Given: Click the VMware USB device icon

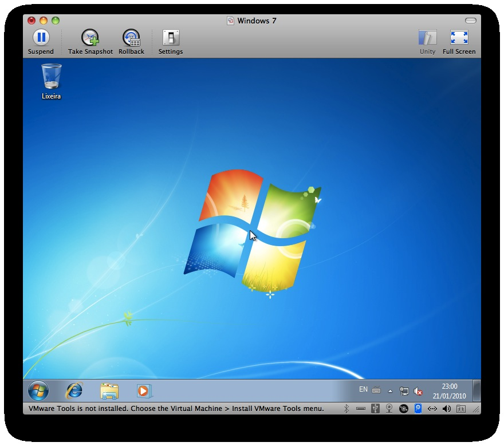Looking at the screenshot, I should click(375, 409).
